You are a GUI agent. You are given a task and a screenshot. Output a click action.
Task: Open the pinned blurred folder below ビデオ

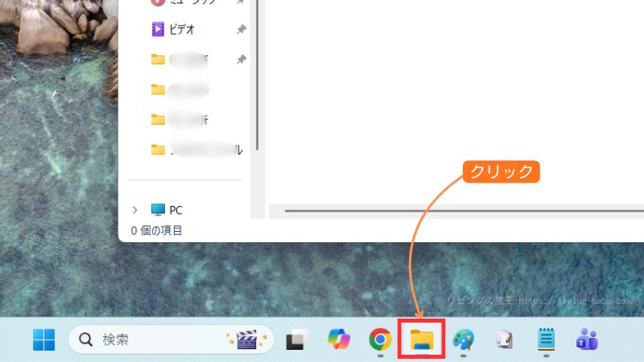(x=189, y=60)
